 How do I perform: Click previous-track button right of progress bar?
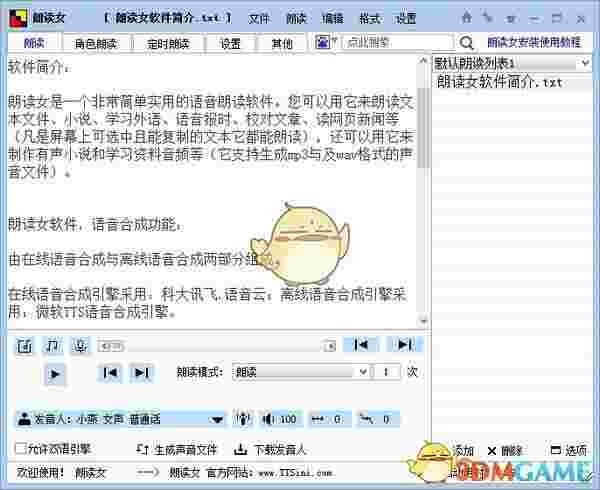point(361,345)
